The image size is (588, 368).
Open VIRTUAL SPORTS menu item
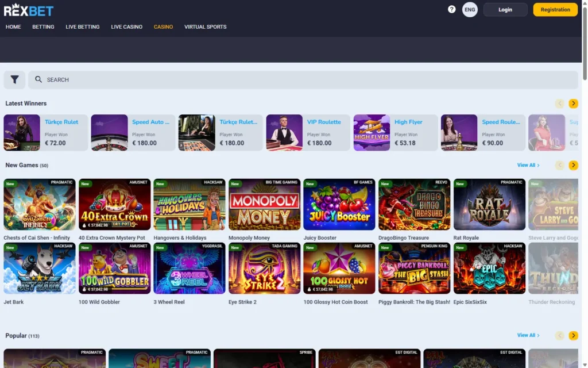coord(205,26)
